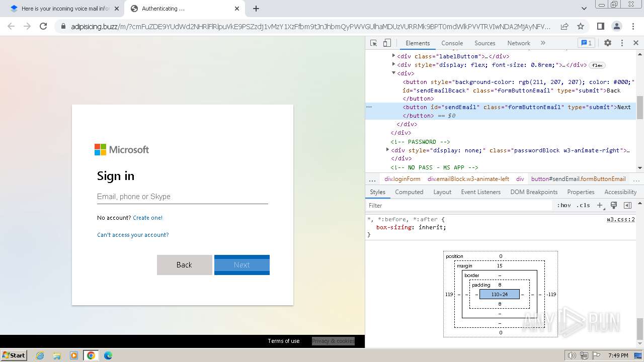644x362 pixels.
Task: Close the Authenticating tab
Action: tap(237, 9)
